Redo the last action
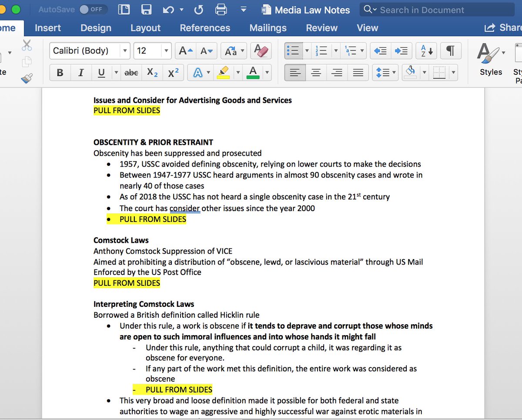Image resolution: width=522 pixels, height=420 pixels. [x=199, y=10]
